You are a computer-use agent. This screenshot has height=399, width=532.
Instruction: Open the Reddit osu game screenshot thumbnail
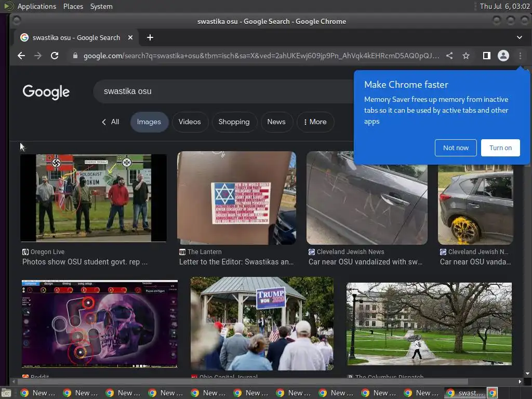[99, 324]
